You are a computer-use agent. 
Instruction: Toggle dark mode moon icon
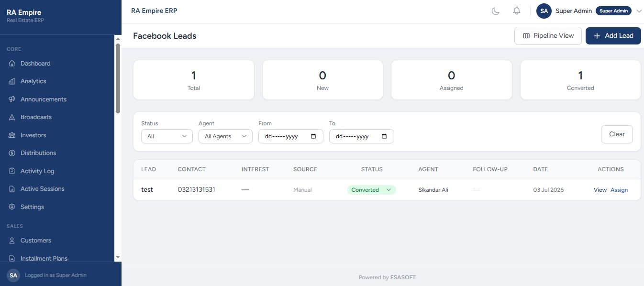pos(496,11)
